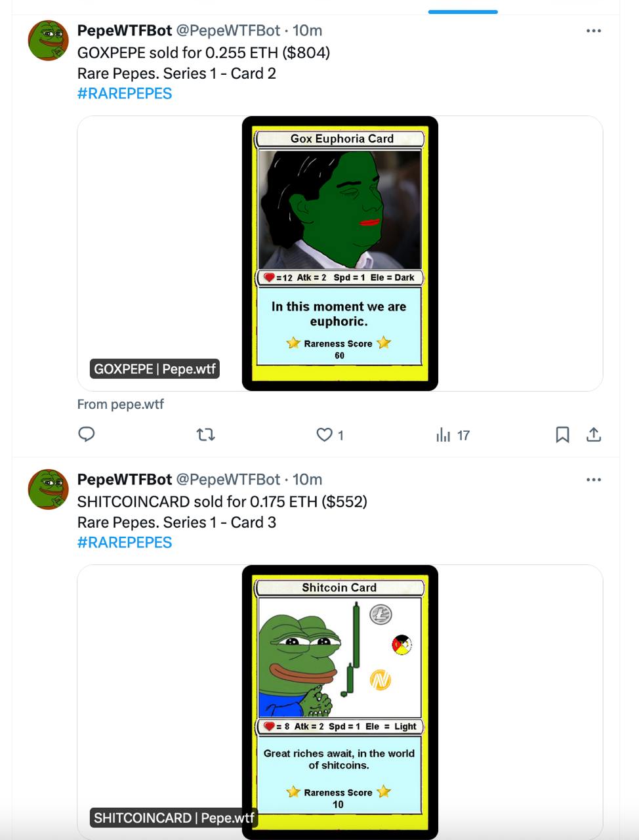View analytics showing 17 views

(x=453, y=435)
